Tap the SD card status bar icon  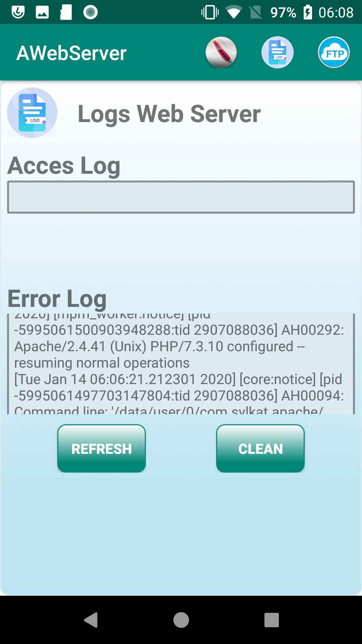66,12
